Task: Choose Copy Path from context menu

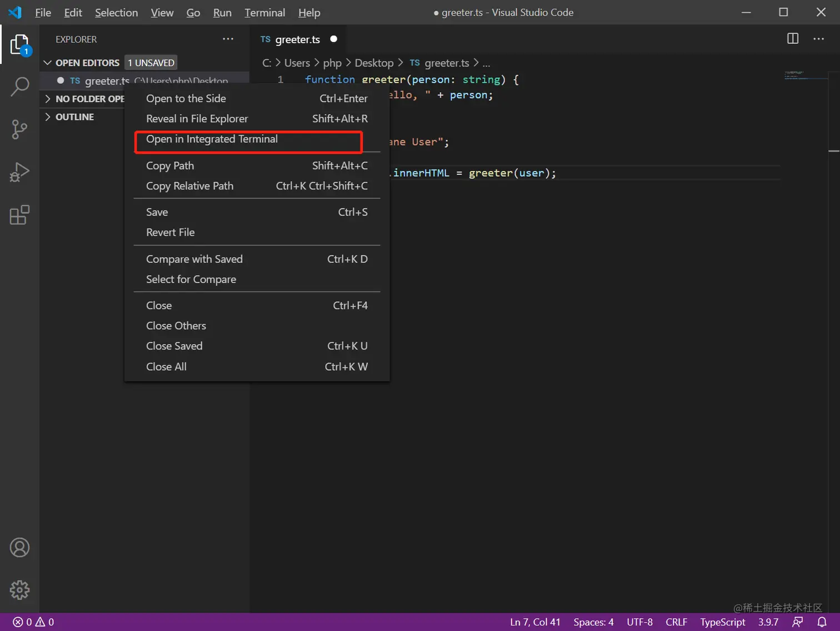Action: [257, 166]
